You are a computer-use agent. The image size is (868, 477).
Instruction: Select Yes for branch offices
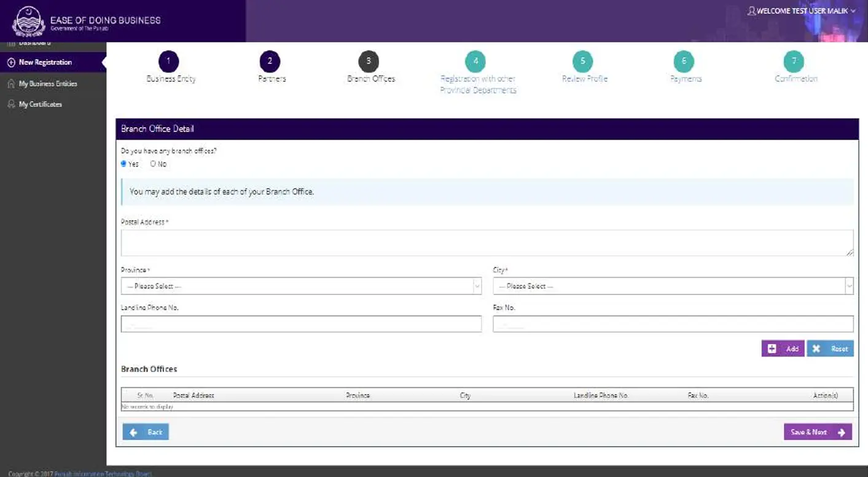(x=123, y=164)
